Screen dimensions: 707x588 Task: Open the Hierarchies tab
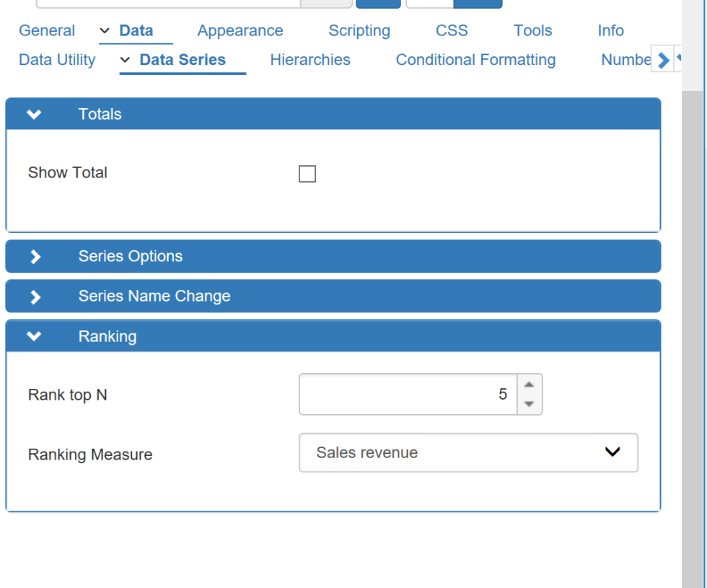coord(310,60)
